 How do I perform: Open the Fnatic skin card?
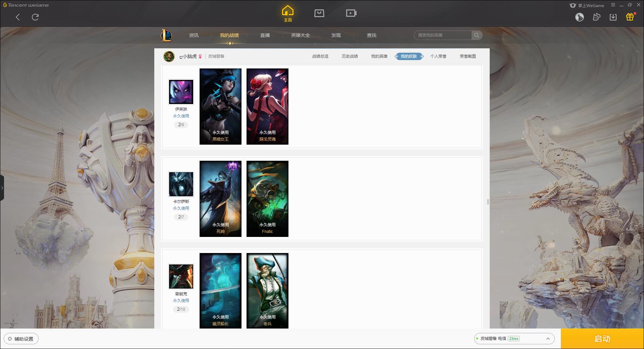(x=267, y=199)
